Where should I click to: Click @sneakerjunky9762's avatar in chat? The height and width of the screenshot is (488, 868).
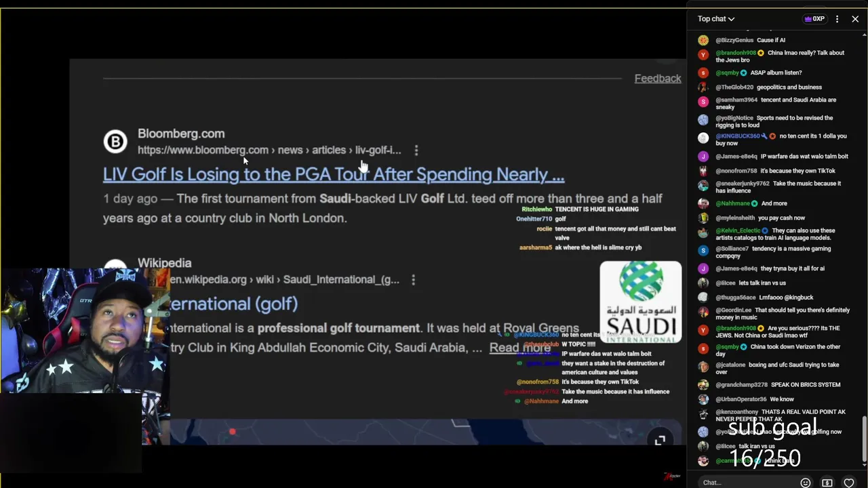coord(703,185)
